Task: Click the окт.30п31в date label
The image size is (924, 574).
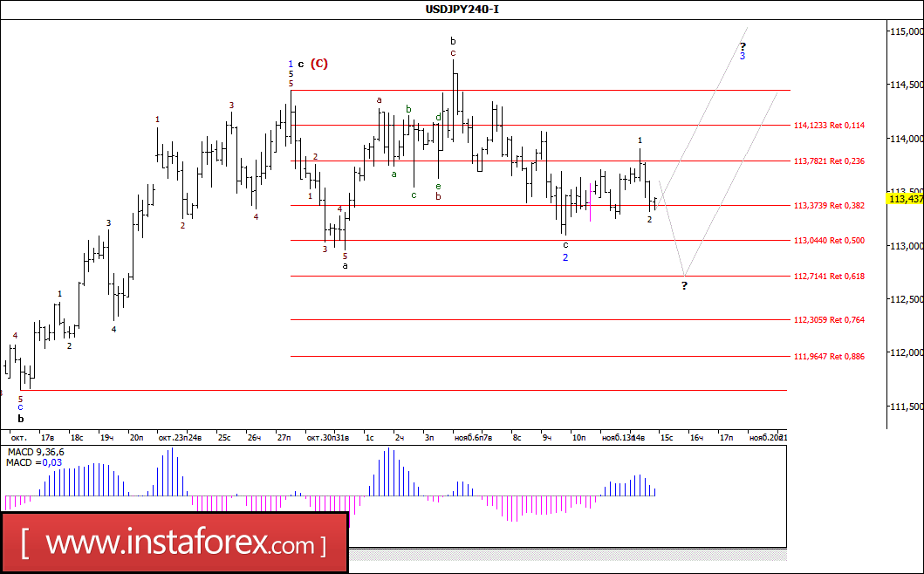Action: [328, 438]
